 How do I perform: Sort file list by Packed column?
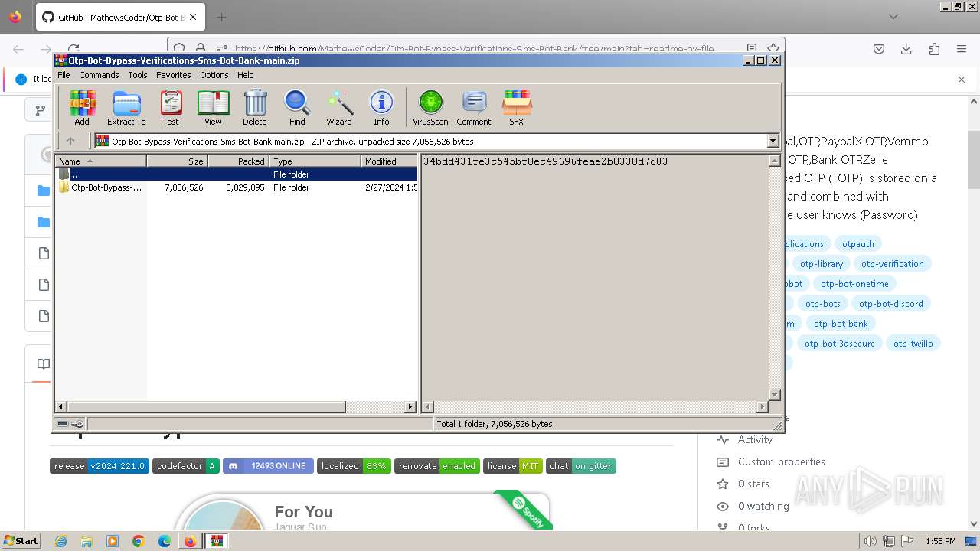click(x=238, y=161)
